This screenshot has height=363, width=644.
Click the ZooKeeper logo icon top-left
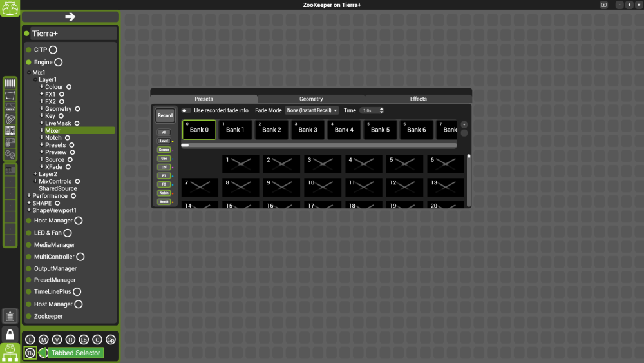10,8
